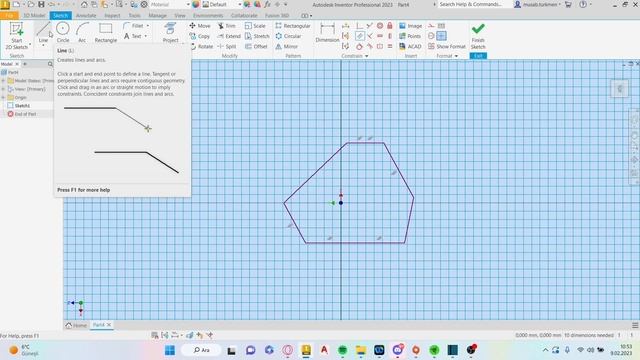Screen dimensions: 640x360
Task: Create a Circular pattern
Action: pyautogui.click(x=288, y=36)
